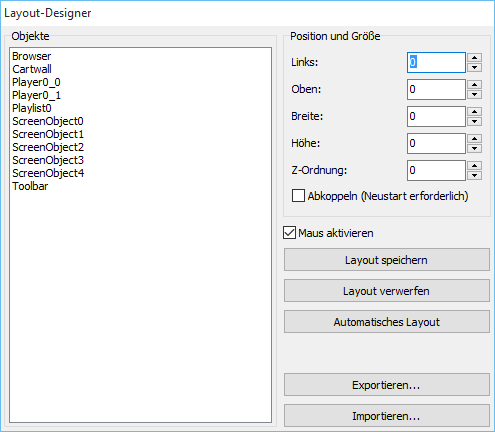This screenshot has height=432, width=495.
Task: Choose Player0_1 from the list
Action: 36,95
